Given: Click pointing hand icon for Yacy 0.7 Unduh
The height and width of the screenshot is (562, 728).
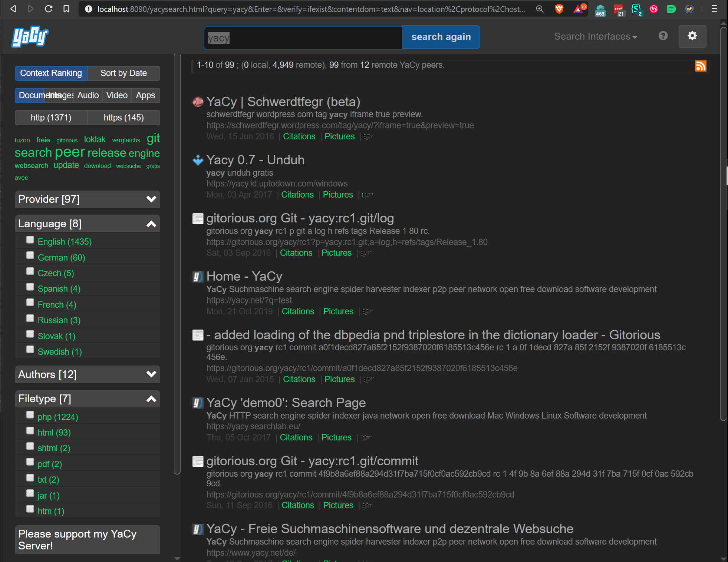Looking at the screenshot, I should (367, 195).
